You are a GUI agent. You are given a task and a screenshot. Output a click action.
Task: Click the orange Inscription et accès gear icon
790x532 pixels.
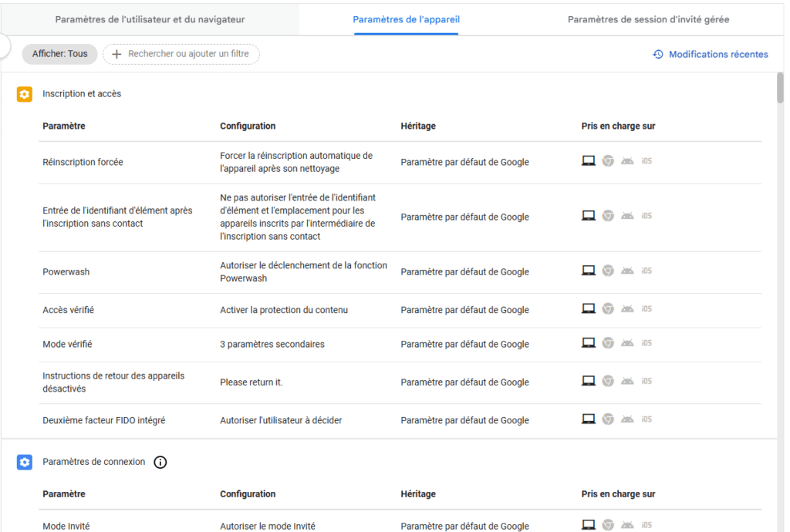point(25,94)
